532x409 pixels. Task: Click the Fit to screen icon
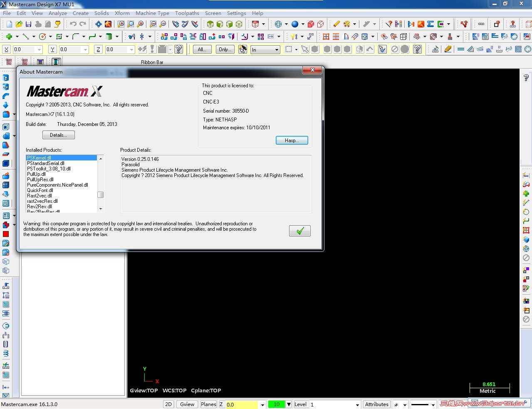click(x=99, y=24)
